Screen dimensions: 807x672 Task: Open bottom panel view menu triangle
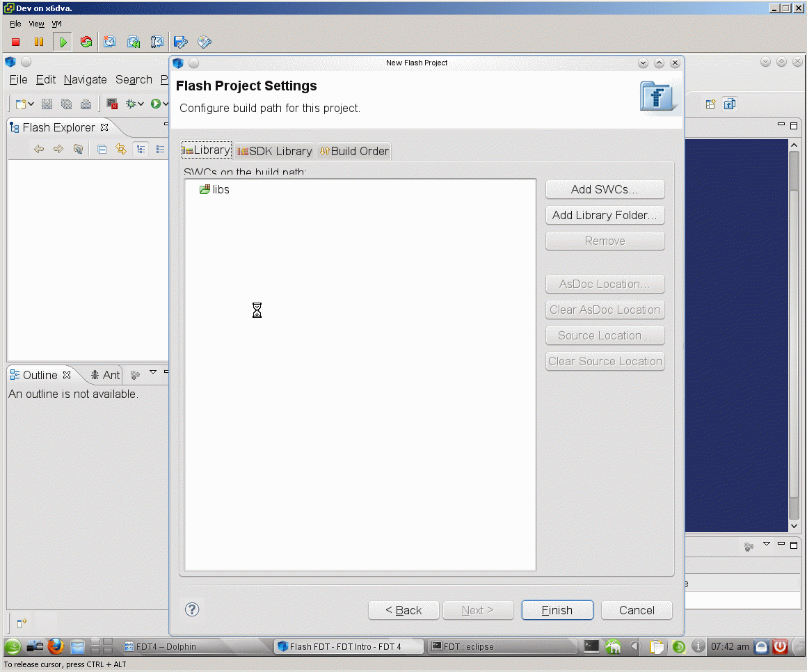pyautogui.click(x=767, y=544)
